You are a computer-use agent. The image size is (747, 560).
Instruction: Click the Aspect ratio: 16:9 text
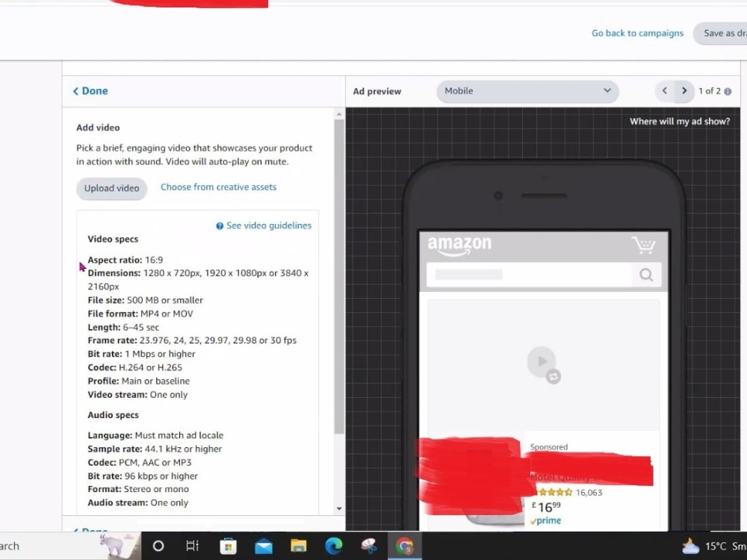coord(125,260)
